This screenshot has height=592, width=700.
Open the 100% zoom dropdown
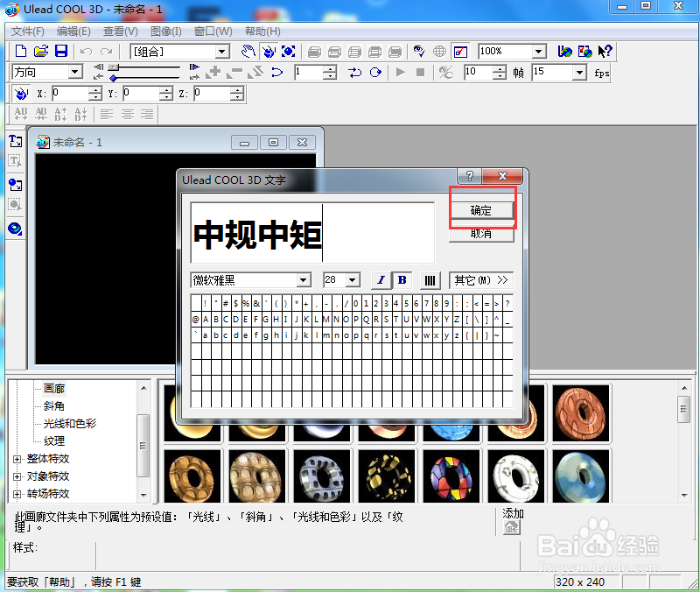pyautogui.click(x=539, y=52)
